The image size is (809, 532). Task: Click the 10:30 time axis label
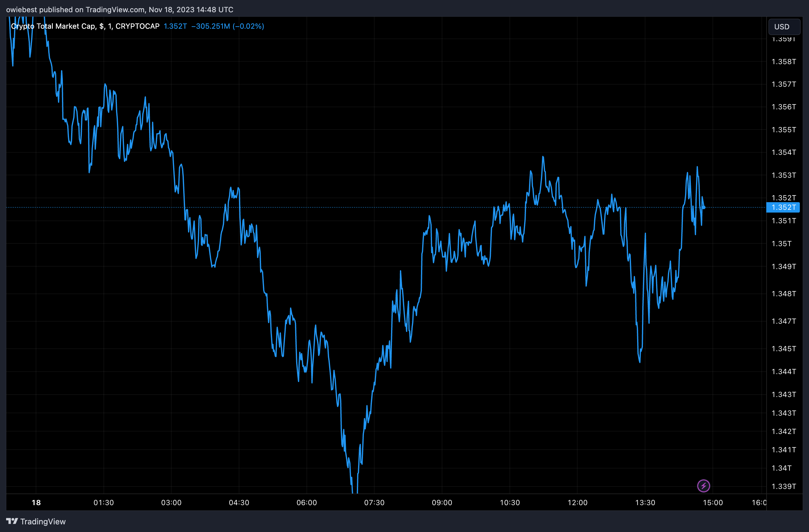click(x=510, y=502)
